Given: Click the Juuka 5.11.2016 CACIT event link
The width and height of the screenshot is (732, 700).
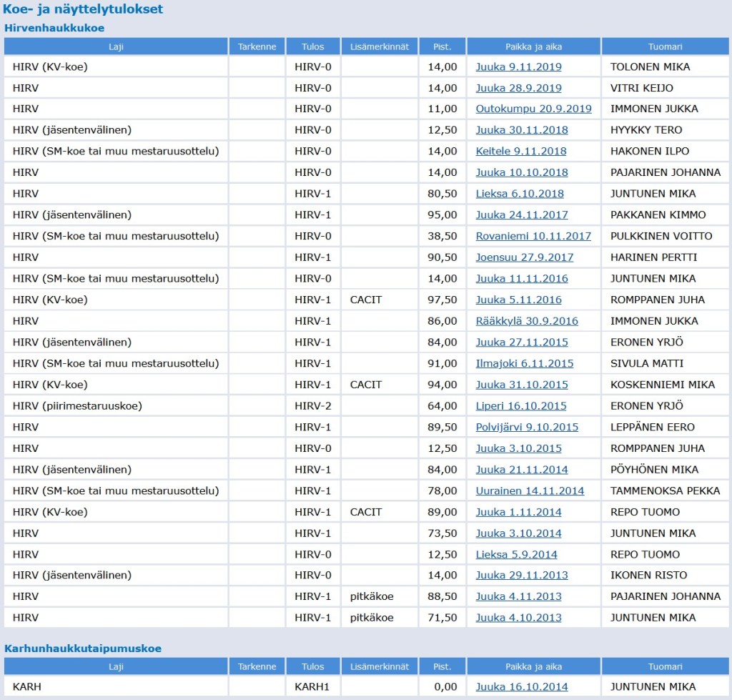Looking at the screenshot, I should pos(518,300).
